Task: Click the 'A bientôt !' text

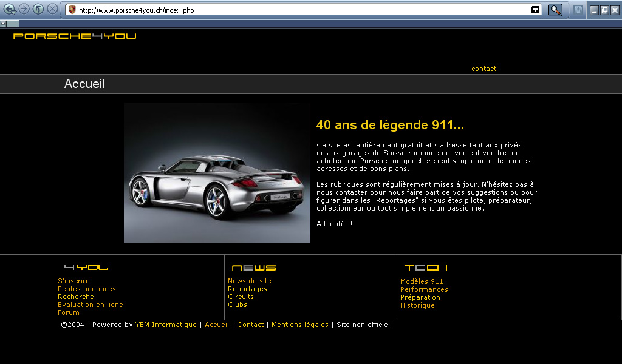Action: (x=335, y=224)
